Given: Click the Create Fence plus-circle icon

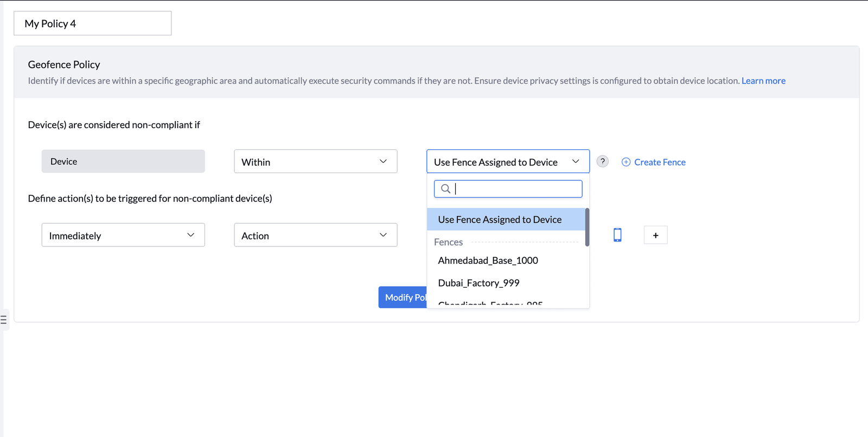Looking at the screenshot, I should click(x=626, y=162).
